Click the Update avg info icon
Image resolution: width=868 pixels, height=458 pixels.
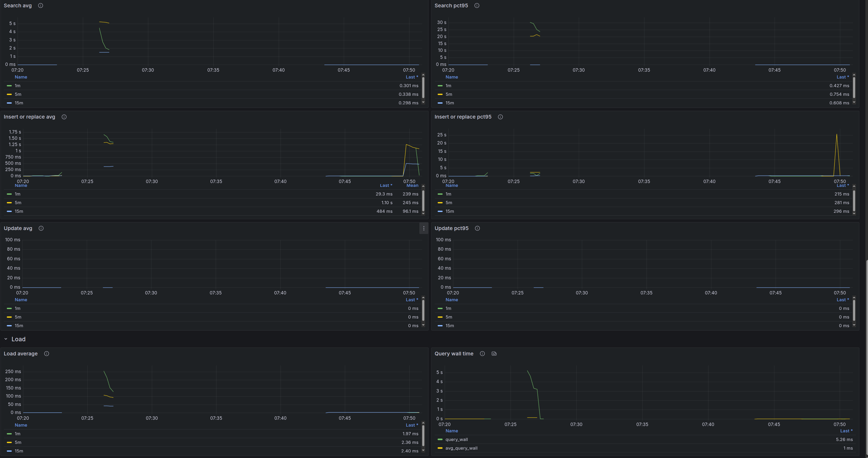tap(41, 228)
